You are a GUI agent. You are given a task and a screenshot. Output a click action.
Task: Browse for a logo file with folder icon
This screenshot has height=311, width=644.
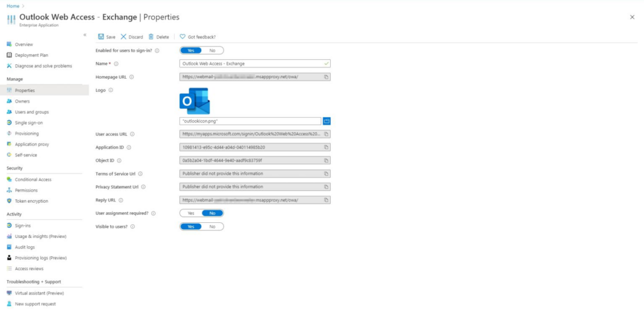[326, 121]
